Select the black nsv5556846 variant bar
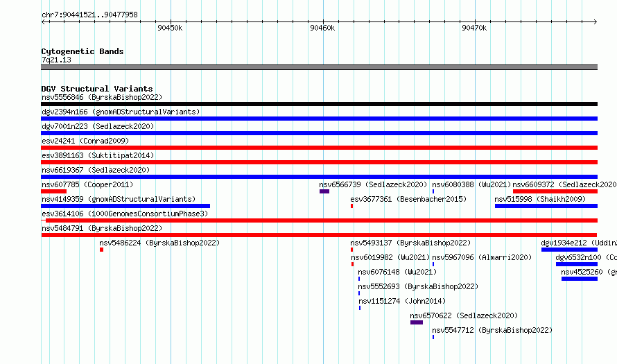Viewport: 617px width, 364px height. click(319, 104)
